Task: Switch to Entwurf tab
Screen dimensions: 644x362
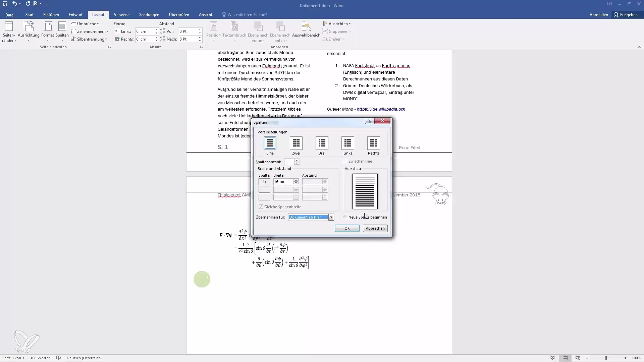Action: tap(75, 15)
